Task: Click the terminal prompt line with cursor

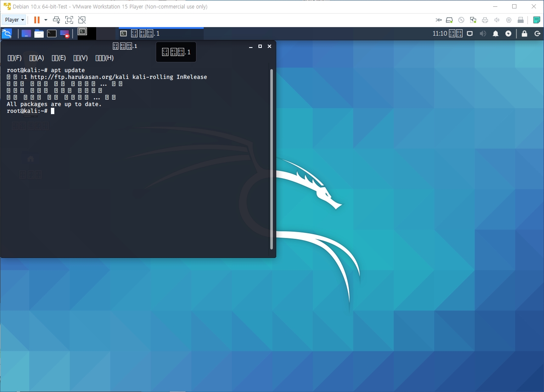Action: tap(31, 111)
